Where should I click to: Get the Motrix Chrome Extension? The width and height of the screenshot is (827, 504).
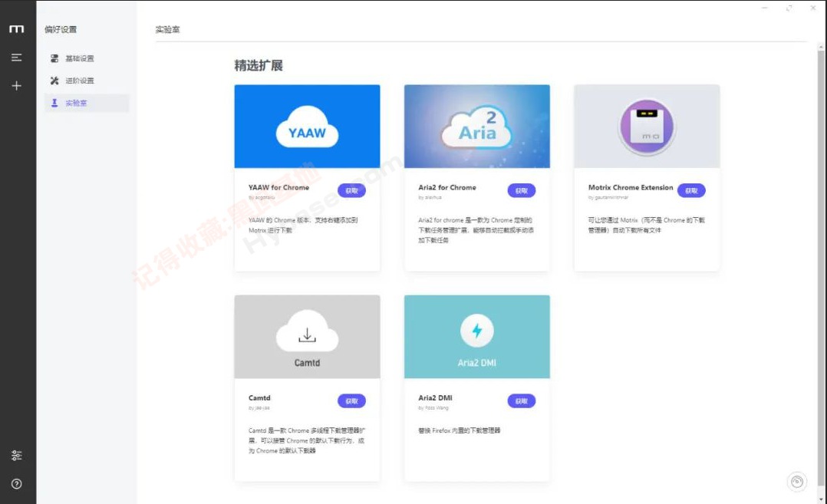tap(691, 191)
